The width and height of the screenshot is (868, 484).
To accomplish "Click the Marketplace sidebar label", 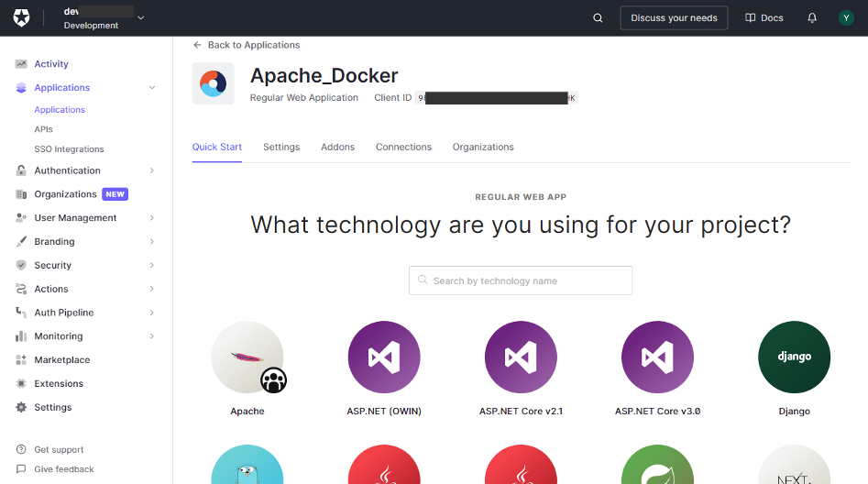I will pyautogui.click(x=62, y=360).
